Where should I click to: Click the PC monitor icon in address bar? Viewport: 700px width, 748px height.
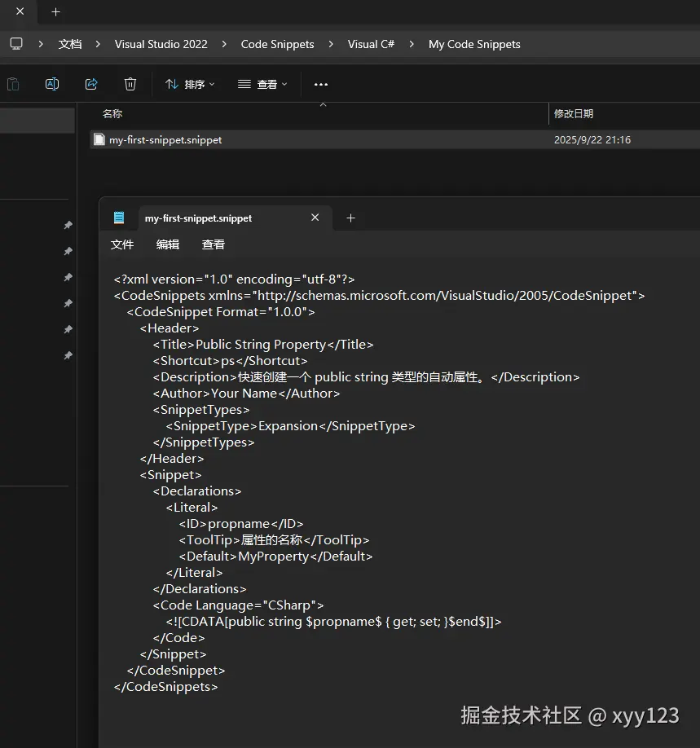point(16,44)
